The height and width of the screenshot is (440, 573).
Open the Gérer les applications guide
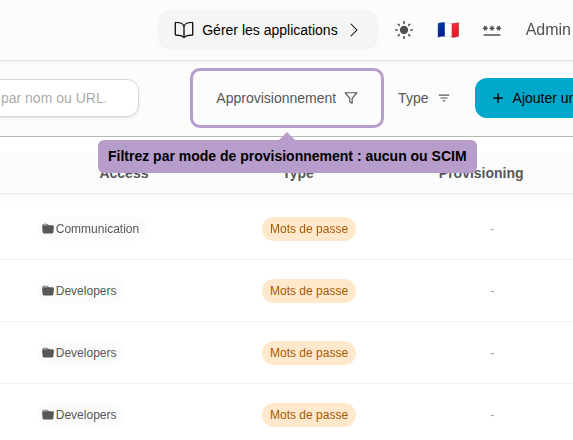(x=267, y=30)
